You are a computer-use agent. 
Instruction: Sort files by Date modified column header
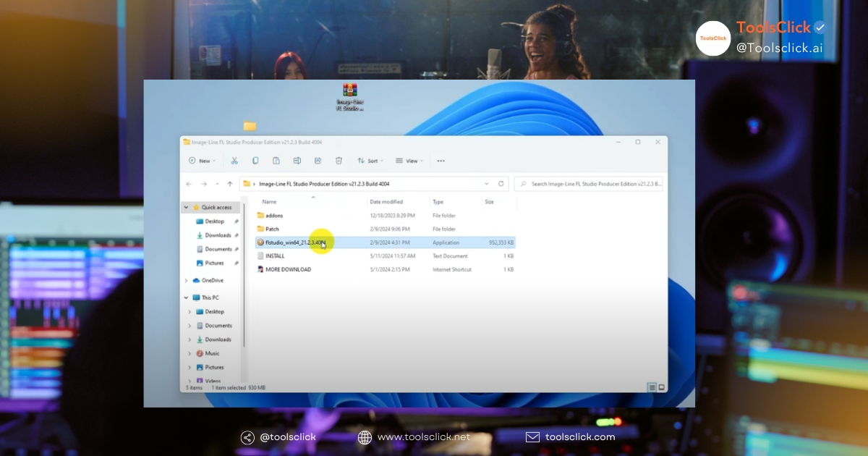coord(386,202)
